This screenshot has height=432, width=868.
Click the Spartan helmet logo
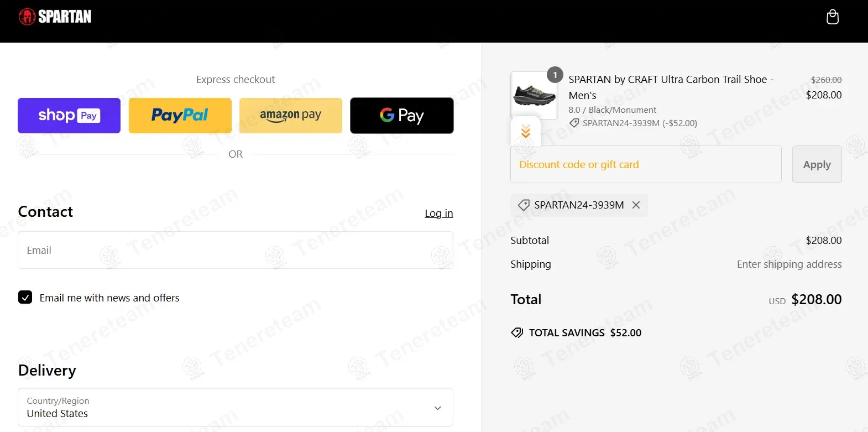point(27,17)
